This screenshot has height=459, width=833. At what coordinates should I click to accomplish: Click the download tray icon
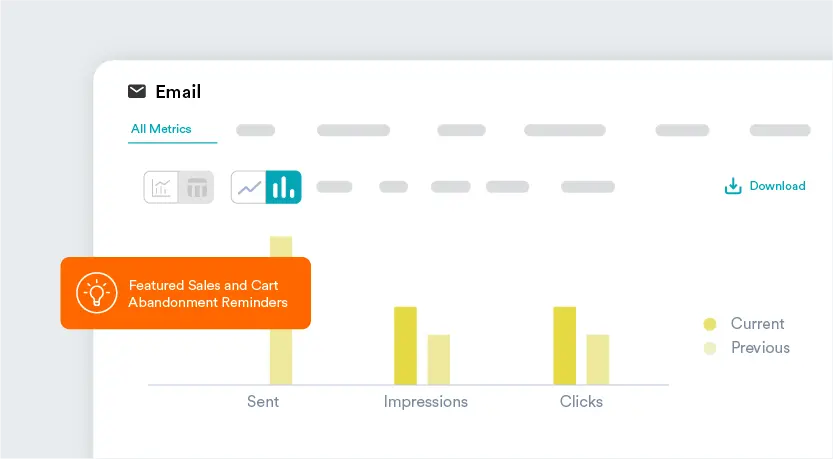(x=733, y=186)
